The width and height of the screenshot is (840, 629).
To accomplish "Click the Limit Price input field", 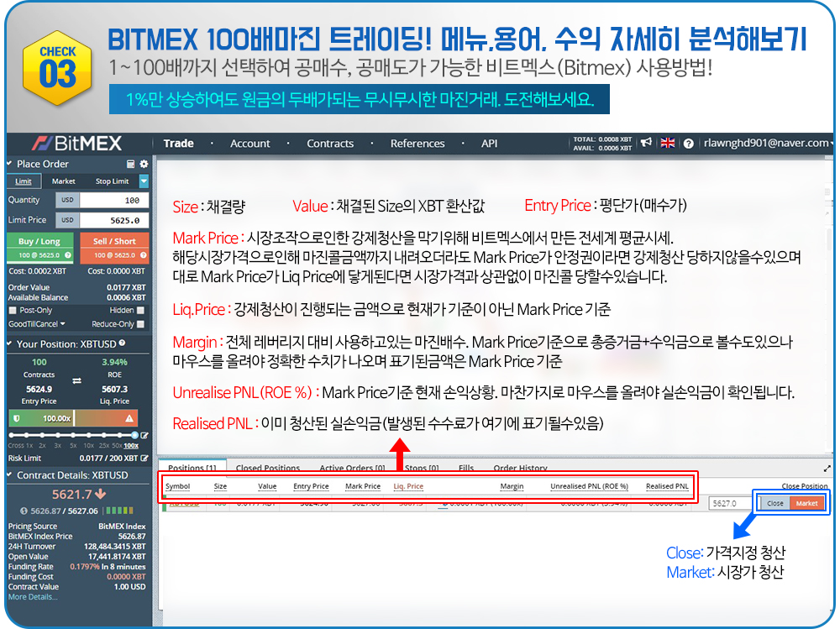I will tap(114, 220).
